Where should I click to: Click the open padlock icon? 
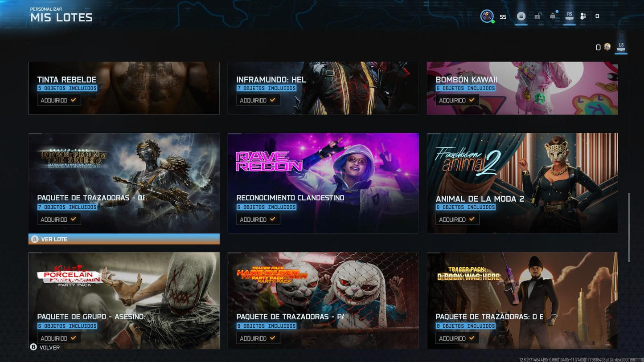pos(538,16)
